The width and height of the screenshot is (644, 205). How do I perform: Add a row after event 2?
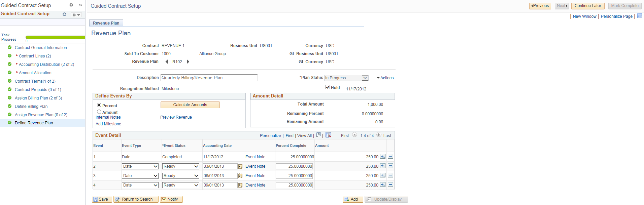(383, 166)
